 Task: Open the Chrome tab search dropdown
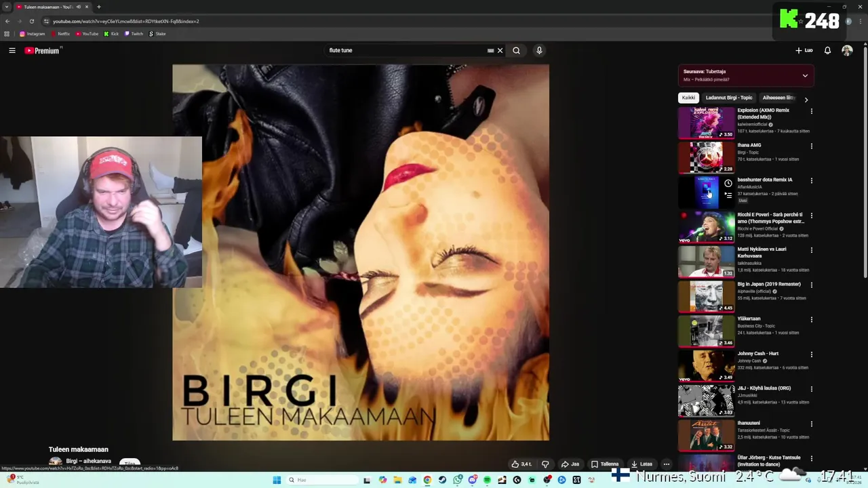7,7
